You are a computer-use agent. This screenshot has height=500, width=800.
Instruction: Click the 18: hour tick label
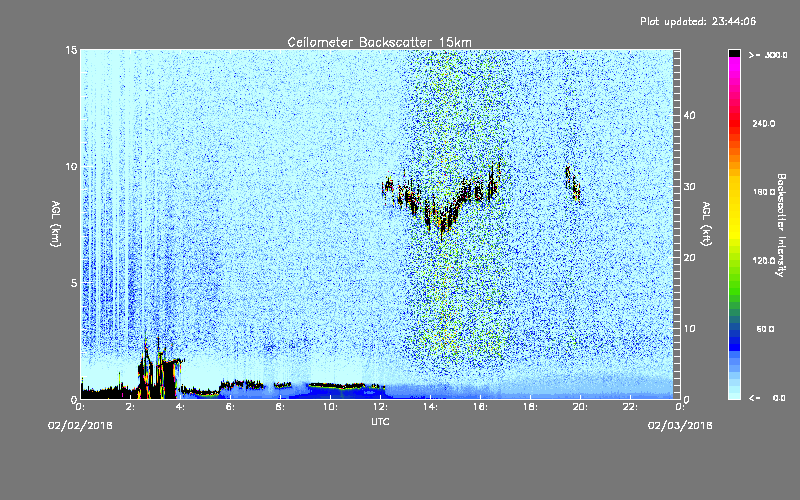(x=531, y=407)
